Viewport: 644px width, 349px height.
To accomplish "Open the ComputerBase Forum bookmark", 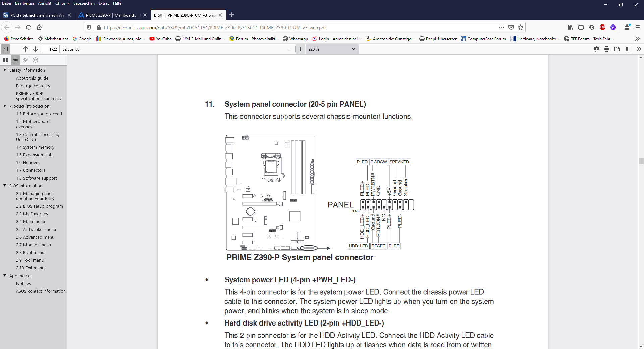I will pos(483,39).
